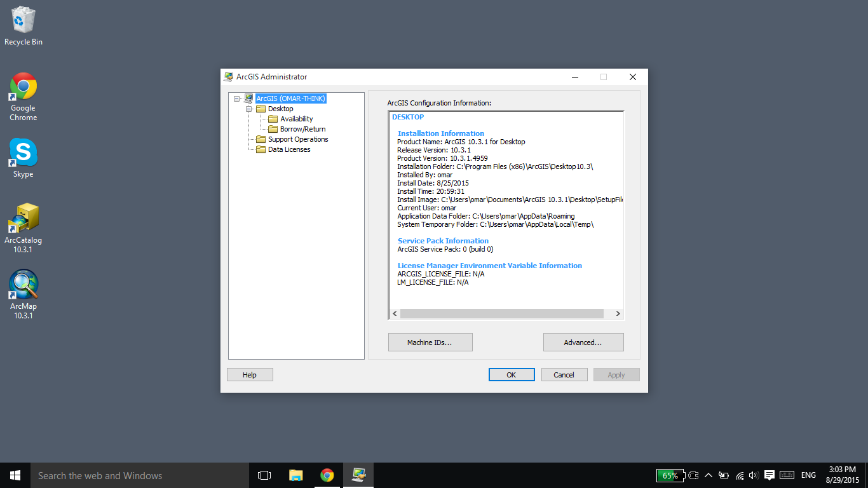Select Data Licenses in the tree
This screenshot has height=488, width=868.
pos(289,149)
